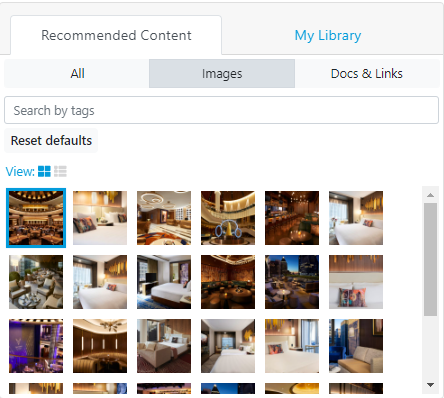Viewport: 444px width, 398px height.
Task: Select the night rooftop terrace skyline thumbnail
Action: (x=292, y=282)
